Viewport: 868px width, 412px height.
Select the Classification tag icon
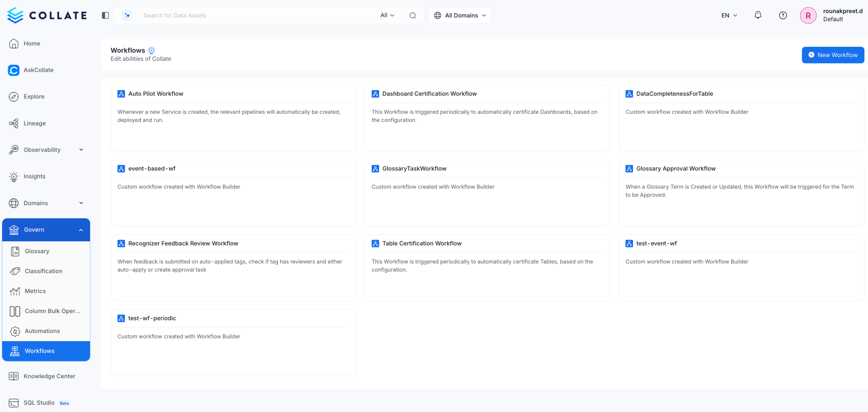[15, 271]
